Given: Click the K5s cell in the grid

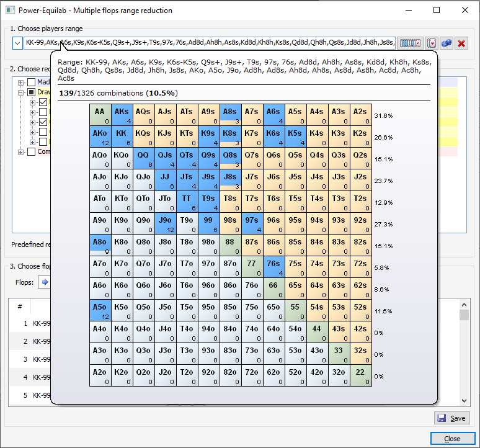Looking at the screenshot, I should tap(296, 137).
